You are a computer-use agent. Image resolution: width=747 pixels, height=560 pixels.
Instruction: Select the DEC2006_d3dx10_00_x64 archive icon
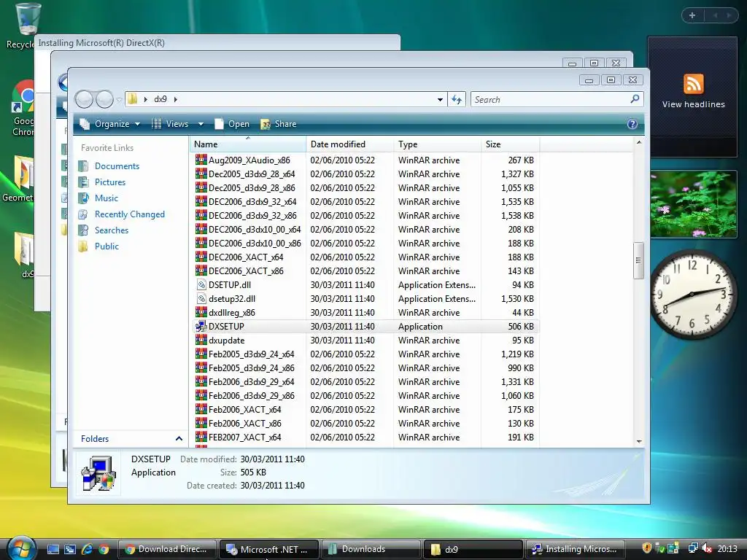coord(201,229)
